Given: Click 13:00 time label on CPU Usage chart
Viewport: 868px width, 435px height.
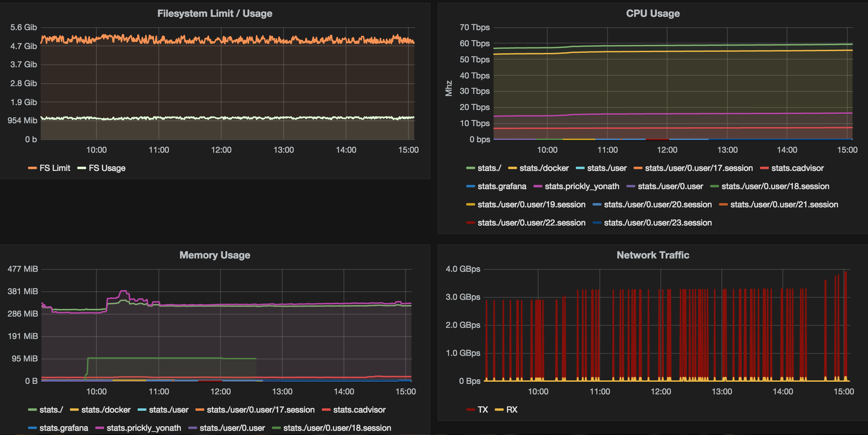Looking at the screenshot, I should point(727,150).
